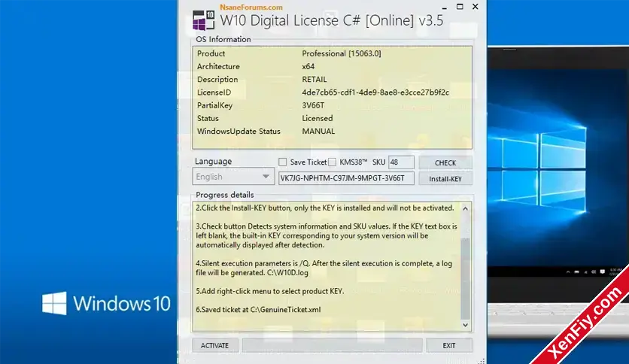Maximize the W10 Digital License window
Image resolution: width=629 pixels, height=364 pixels.
click(x=460, y=7)
